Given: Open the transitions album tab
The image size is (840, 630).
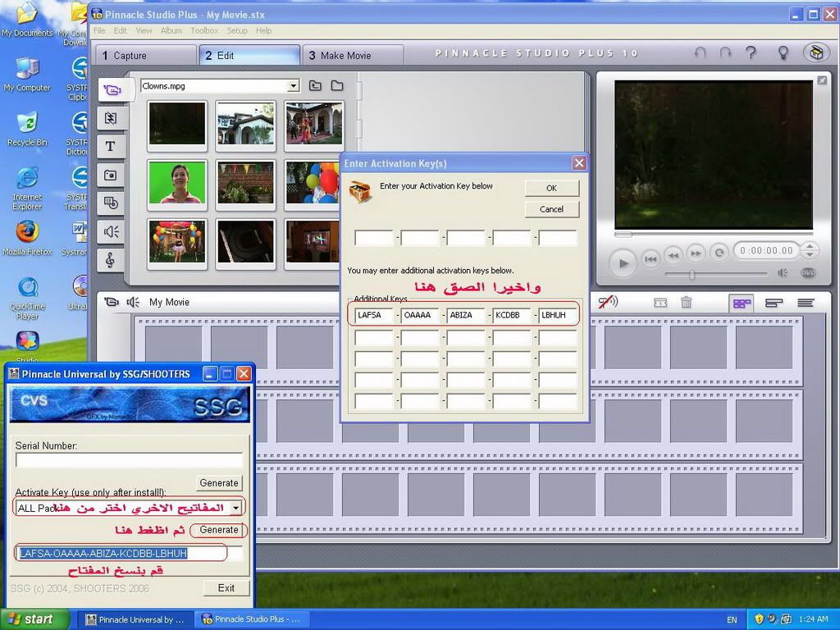Looking at the screenshot, I should pyautogui.click(x=111, y=118).
